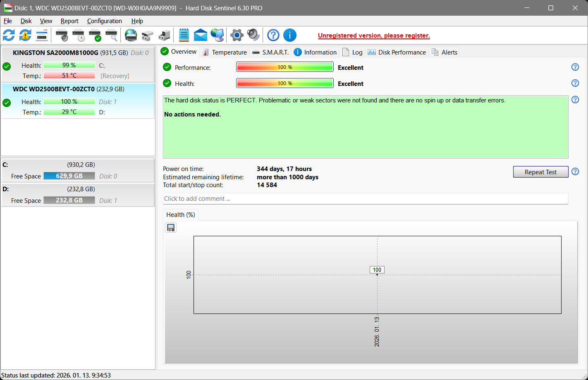This screenshot has width=588, height=380.
Task: Click the D: free space 232,8 GB bar
Action: pyautogui.click(x=69, y=200)
